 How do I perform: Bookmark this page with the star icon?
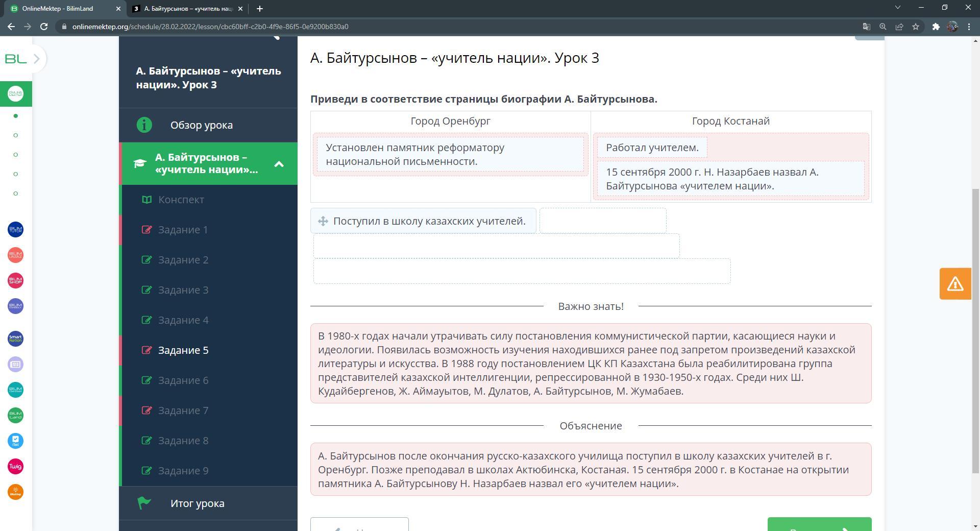[916, 27]
